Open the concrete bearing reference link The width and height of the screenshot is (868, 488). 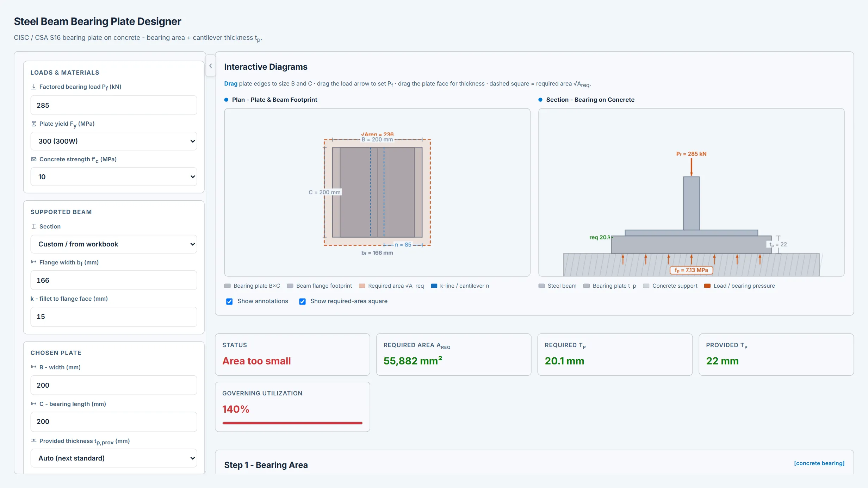(x=819, y=463)
